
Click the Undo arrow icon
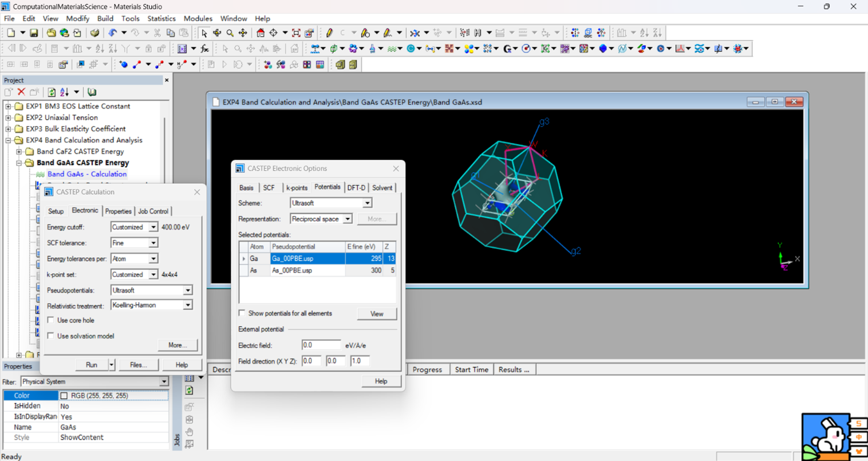coord(113,33)
